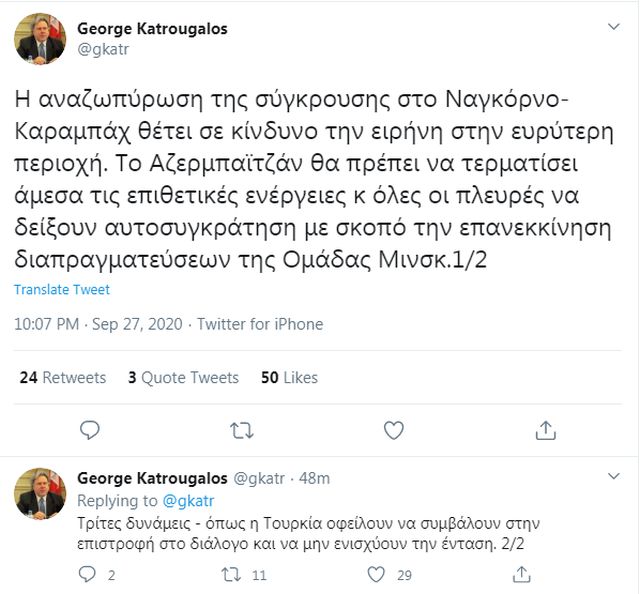Like the main Nagorno-Karabakh tweet
Image resolution: width=640 pixels, height=594 pixels.
[394, 430]
